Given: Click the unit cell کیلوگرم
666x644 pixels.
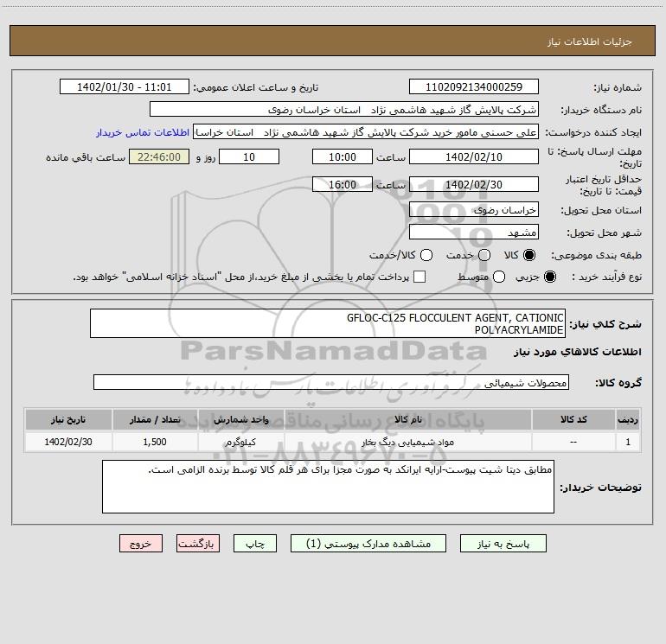Looking at the screenshot, I should click(x=240, y=443).
